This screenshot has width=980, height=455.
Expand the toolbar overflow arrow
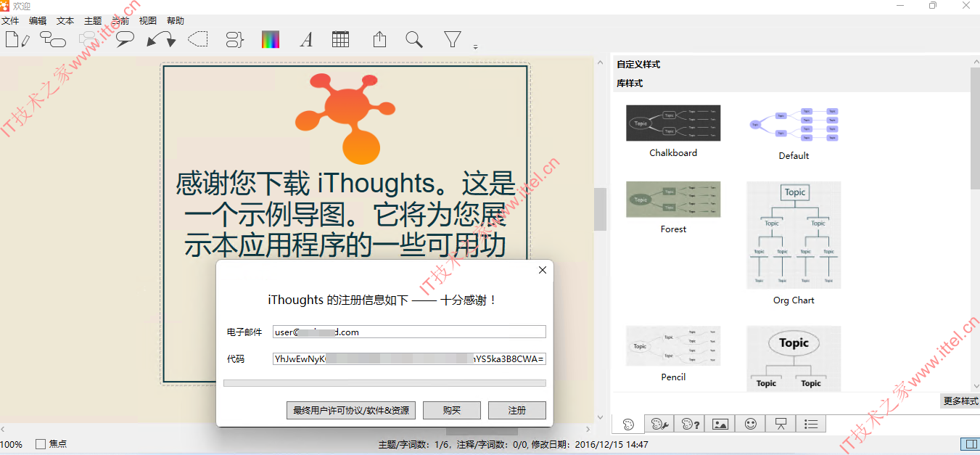(x=475, y=47)
